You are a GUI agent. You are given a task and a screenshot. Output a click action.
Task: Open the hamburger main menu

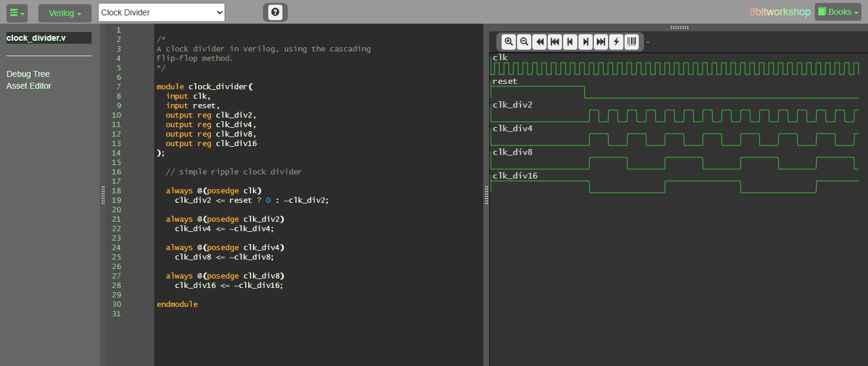[18, 12]
